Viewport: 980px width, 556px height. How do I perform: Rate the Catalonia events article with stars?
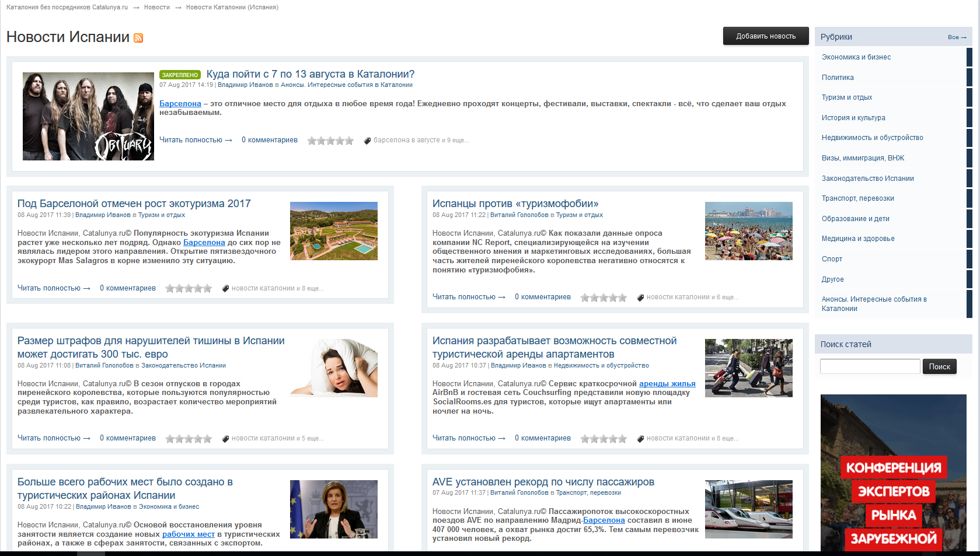[330, 141]
